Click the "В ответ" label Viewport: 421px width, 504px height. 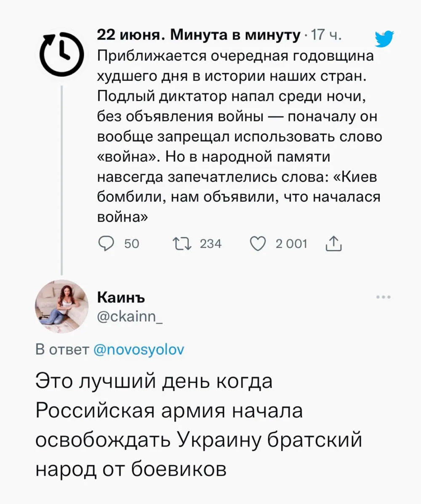(x=61, y=349)
